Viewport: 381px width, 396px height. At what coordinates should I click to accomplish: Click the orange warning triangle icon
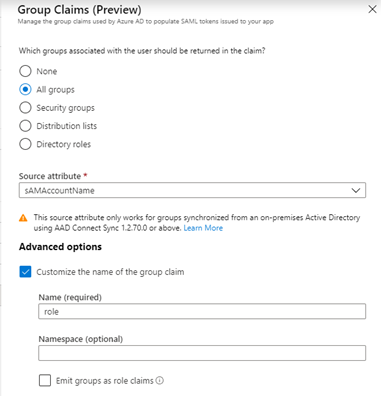(23, 218)
